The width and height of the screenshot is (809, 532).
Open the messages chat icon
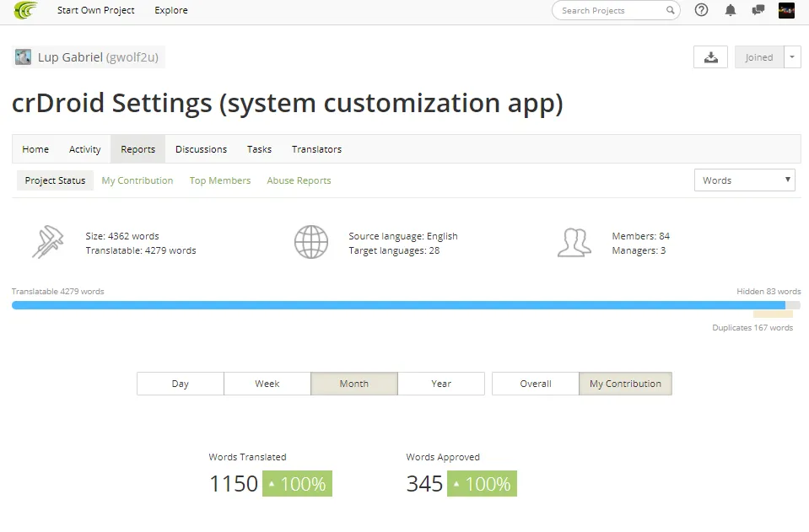758,10
